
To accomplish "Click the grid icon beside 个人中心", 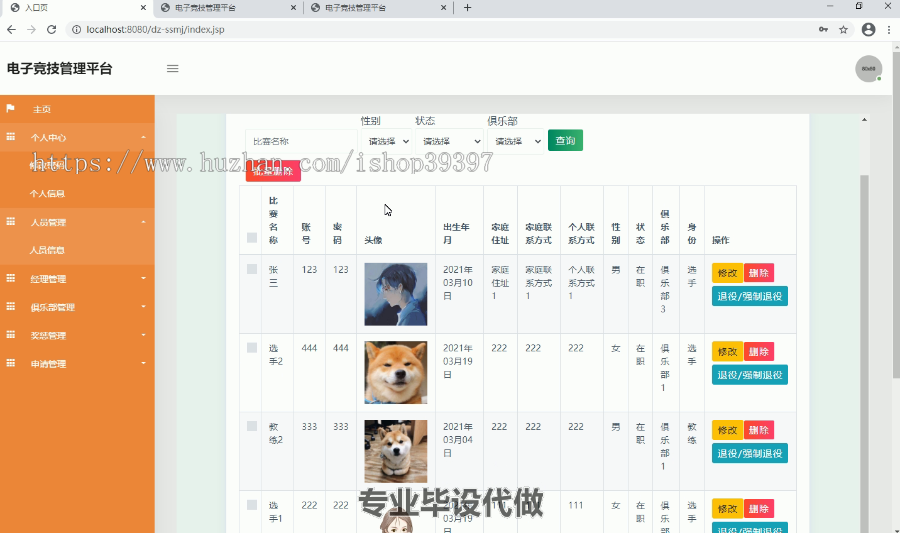I will point(10,137).
